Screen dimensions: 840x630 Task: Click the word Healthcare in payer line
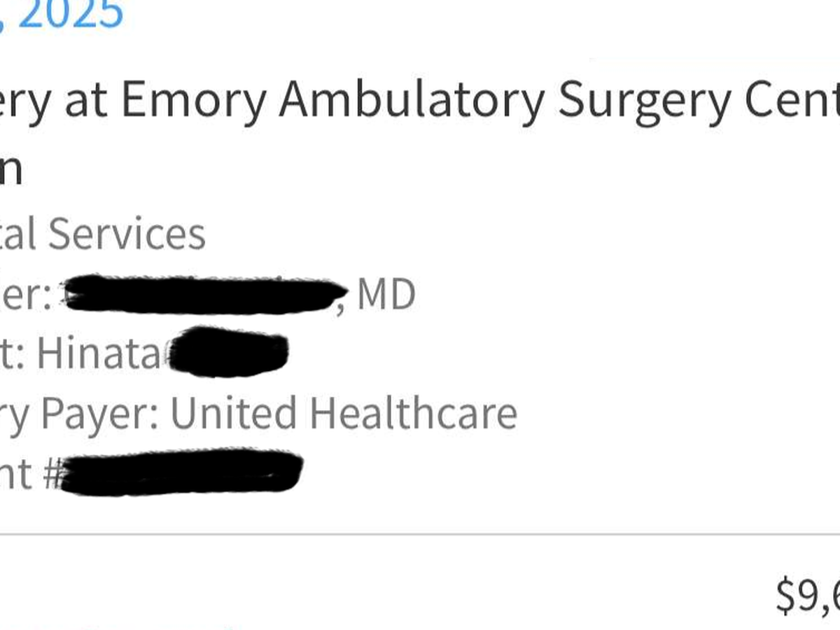point(413,413)
